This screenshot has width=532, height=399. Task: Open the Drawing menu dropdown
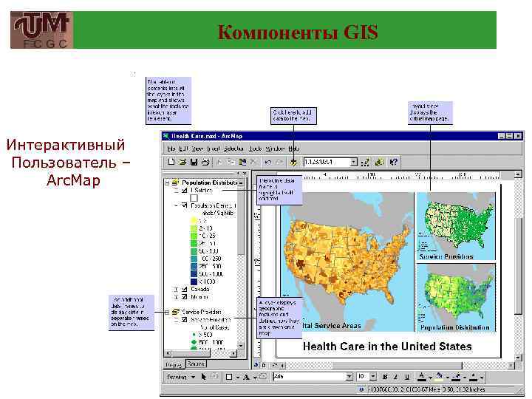click(180, 377)
